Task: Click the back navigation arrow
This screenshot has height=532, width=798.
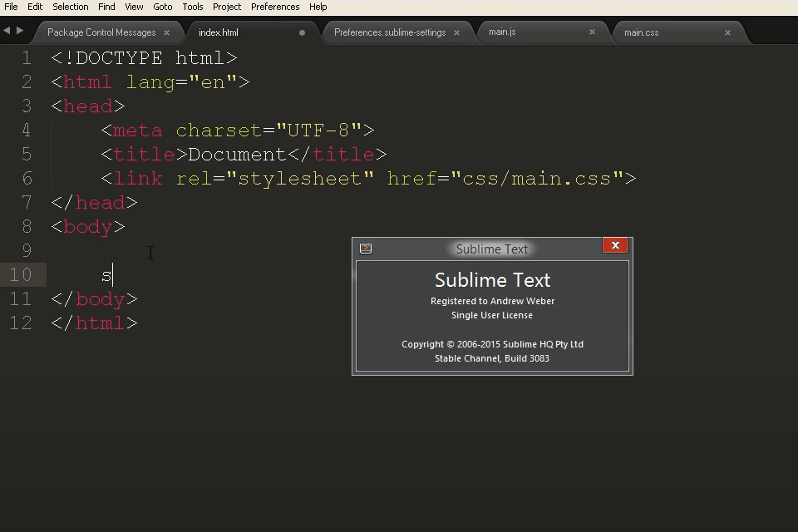Action: point(7,29)
